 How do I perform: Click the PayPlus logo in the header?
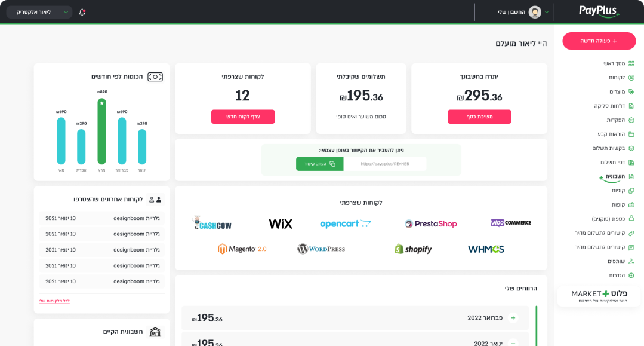point(599,11)
